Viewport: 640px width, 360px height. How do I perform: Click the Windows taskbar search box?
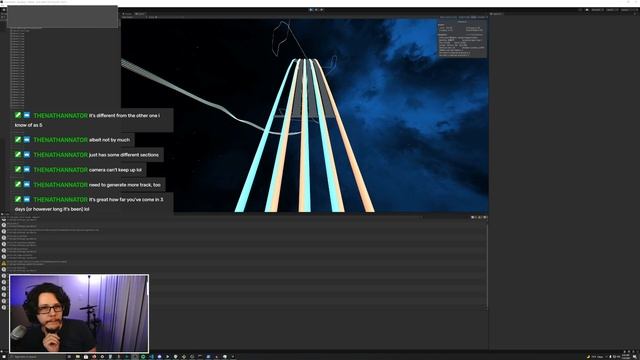pyautogui.click(x=37, y=357)
